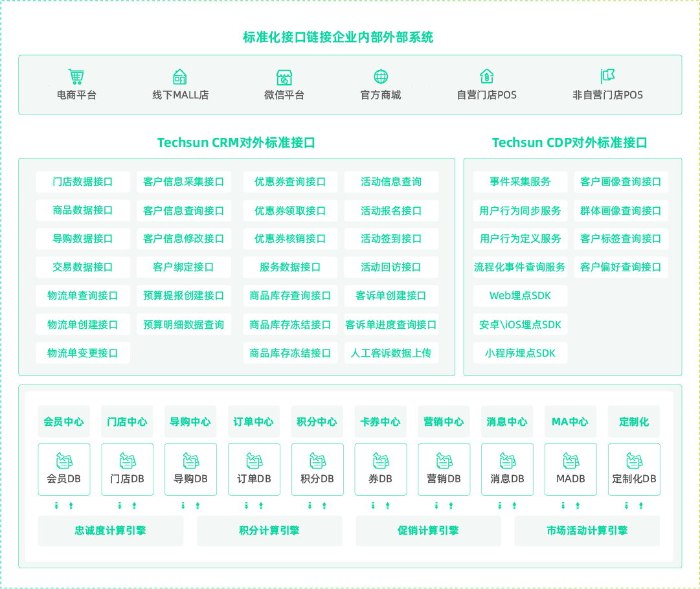Click the 市场活动计算引擎 box

[587, 531]
